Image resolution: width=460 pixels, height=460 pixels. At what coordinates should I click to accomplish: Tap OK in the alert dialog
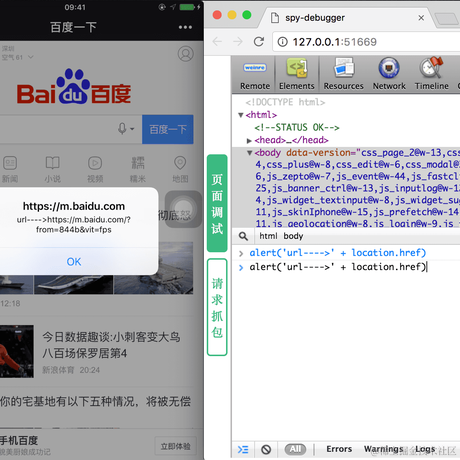[x=74, y=262]
